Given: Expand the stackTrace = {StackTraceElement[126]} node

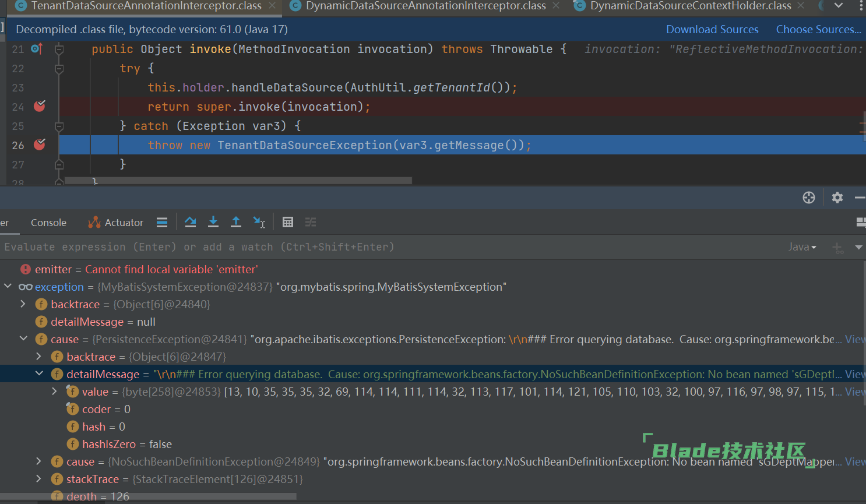Looking at the screenshot, I should point(39,478).
